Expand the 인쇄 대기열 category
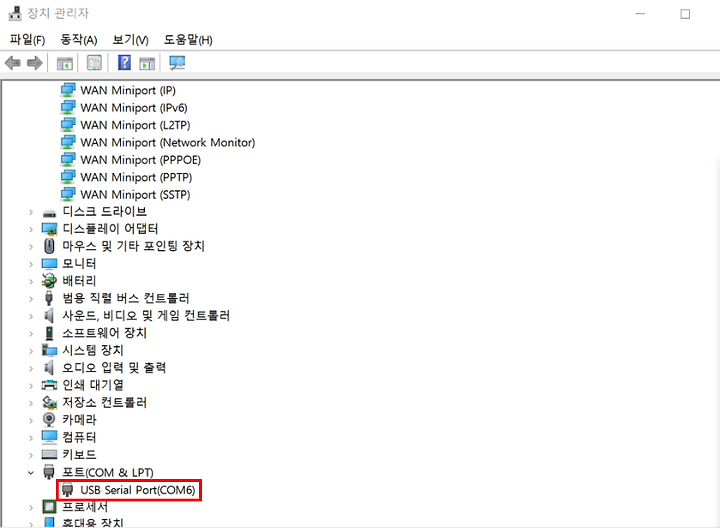 31,386
